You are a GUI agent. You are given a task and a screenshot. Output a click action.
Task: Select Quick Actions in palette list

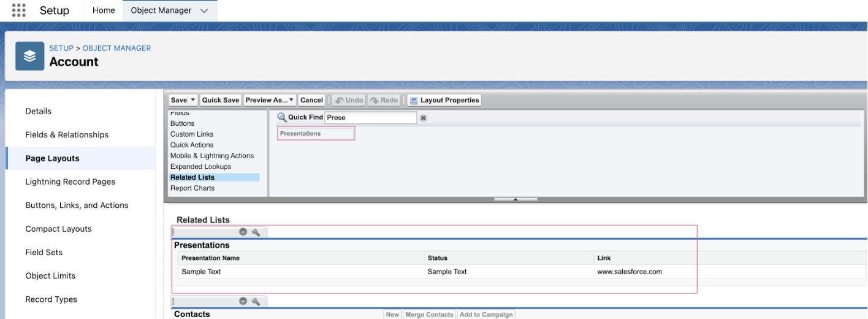(192, 145)
